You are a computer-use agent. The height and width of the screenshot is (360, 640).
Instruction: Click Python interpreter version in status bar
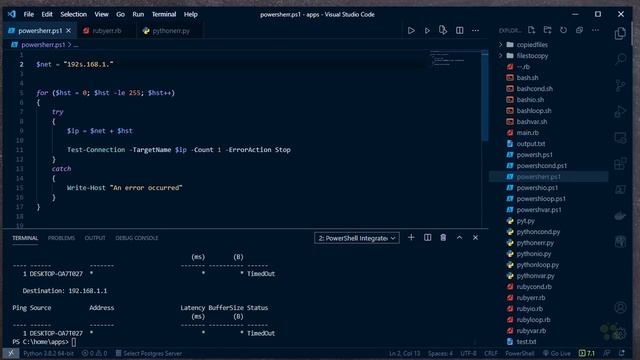(x=48, y=353)
